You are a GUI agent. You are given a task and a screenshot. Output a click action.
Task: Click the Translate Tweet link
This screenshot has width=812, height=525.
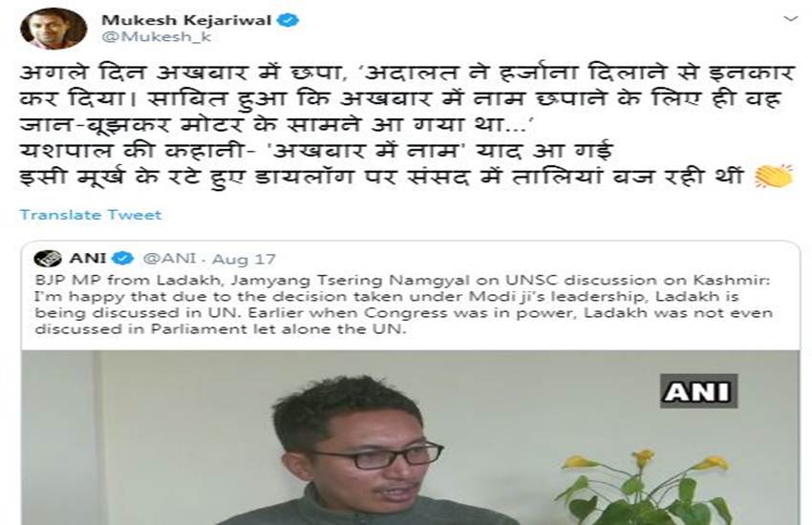[x=91, y=215]
